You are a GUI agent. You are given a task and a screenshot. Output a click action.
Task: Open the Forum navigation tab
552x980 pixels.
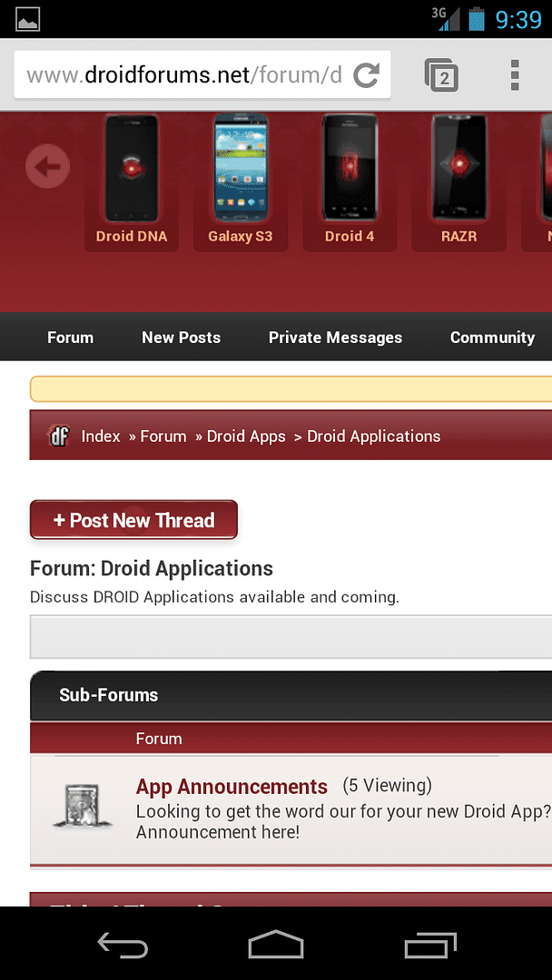[71, 338]
